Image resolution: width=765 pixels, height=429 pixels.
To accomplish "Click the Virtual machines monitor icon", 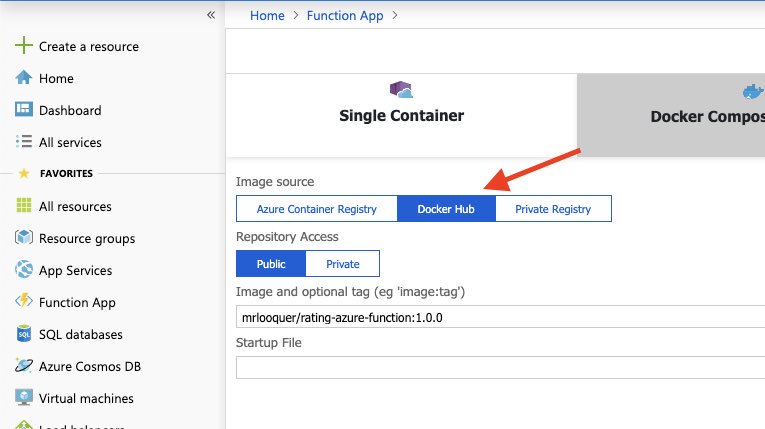I will [23, 397].
